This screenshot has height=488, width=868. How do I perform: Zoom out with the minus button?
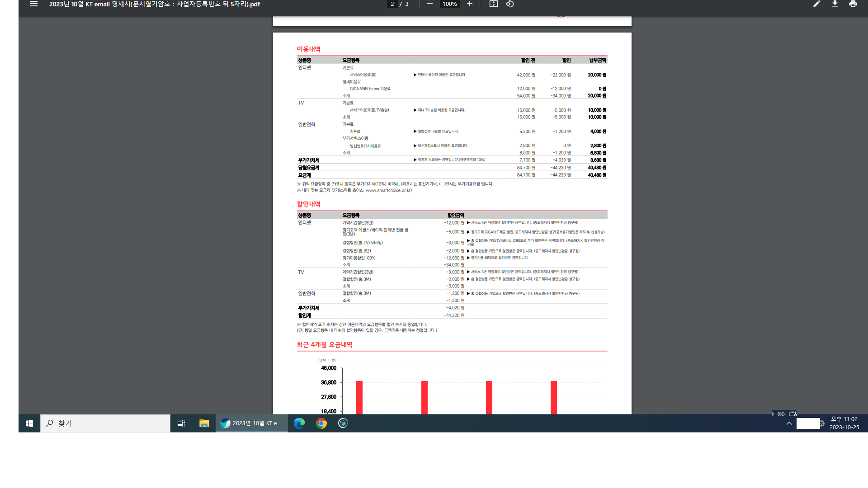pos(429,4)
